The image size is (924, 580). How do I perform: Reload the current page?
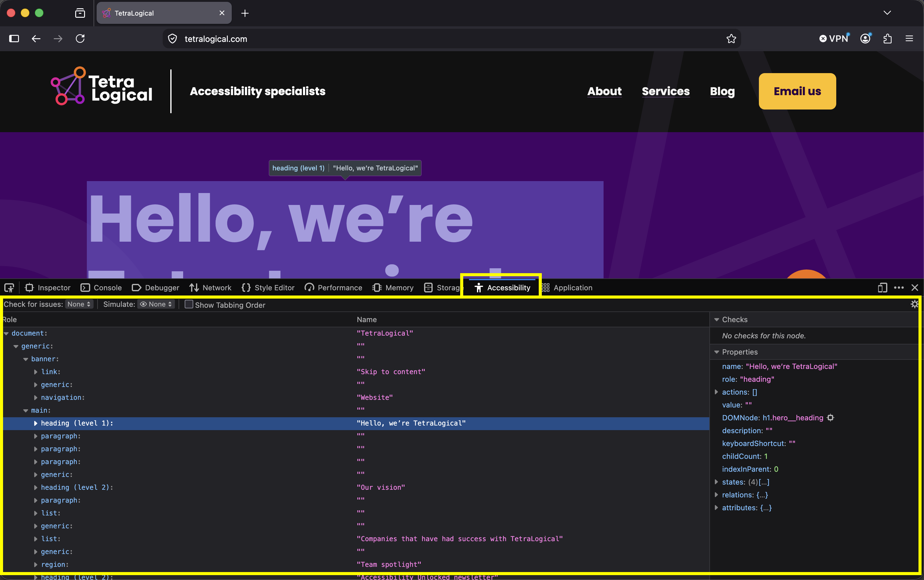coord(80,38)
